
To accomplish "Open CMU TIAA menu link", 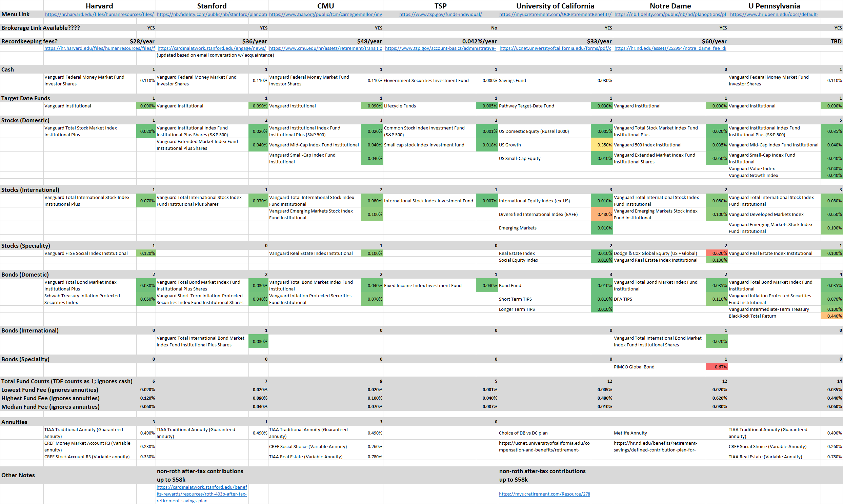I will click(325, 14).
